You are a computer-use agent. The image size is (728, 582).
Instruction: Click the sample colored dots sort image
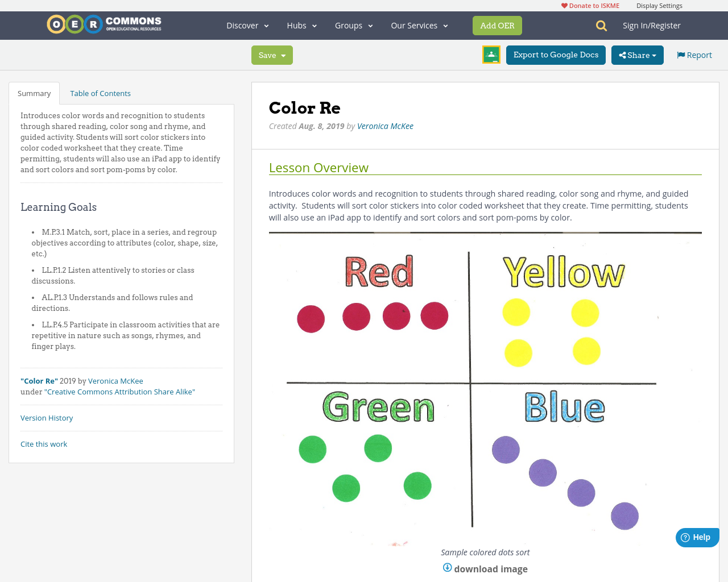point(485,388)
